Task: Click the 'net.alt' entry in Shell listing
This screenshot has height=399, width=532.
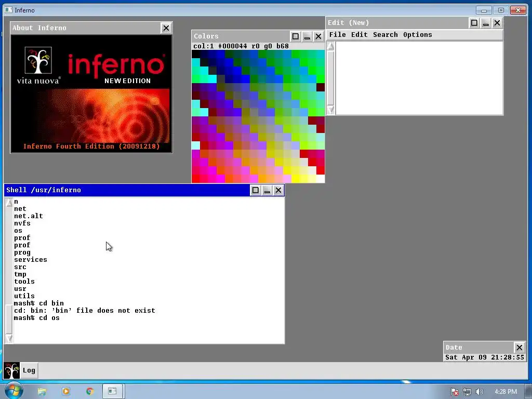Action: click(x=29, y=216)
